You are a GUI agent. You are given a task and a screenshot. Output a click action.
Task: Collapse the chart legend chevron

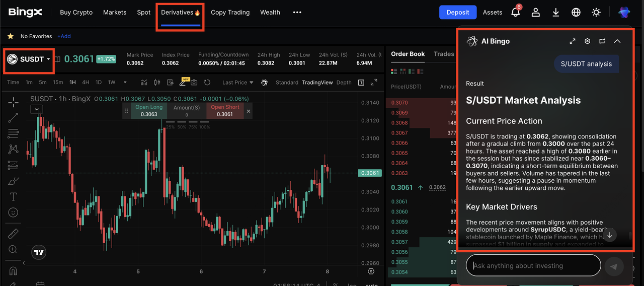point(36,109)
